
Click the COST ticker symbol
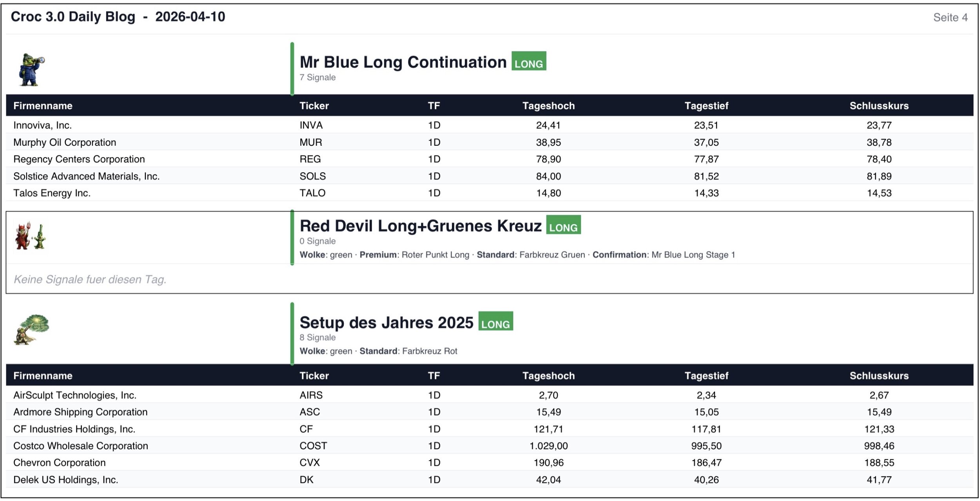point(313,446)
